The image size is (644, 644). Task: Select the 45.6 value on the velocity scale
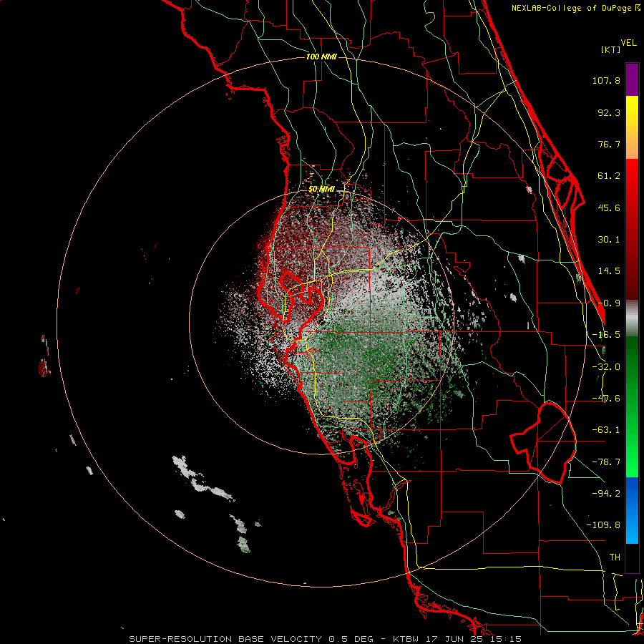click(x=609, y=208)
